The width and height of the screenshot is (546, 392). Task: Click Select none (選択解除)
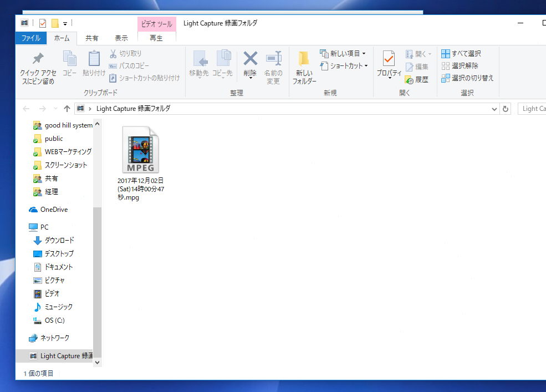point(460,66)
